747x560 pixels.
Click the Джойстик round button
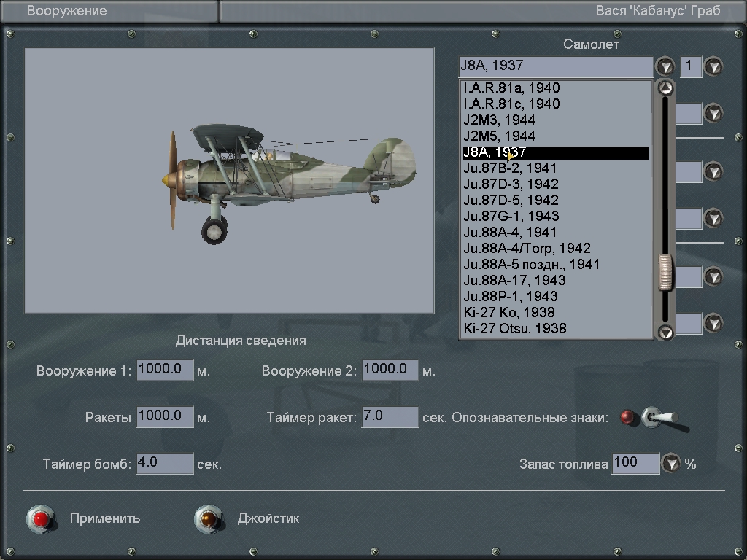tap(209, 518)
